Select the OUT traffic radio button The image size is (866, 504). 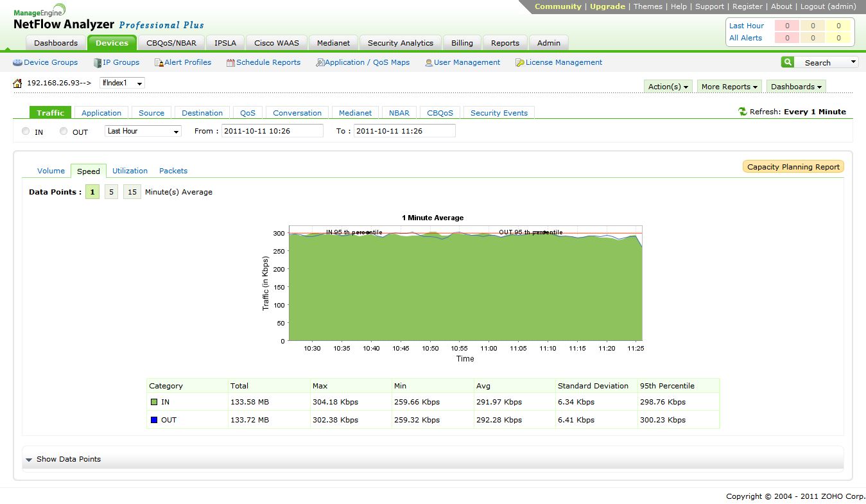coord(64,132)
